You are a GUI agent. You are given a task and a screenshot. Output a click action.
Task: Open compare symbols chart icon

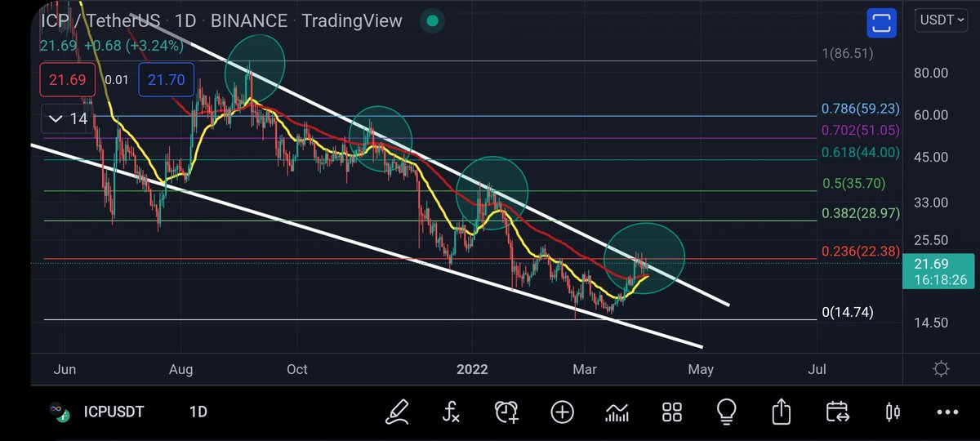pos(617,411)
